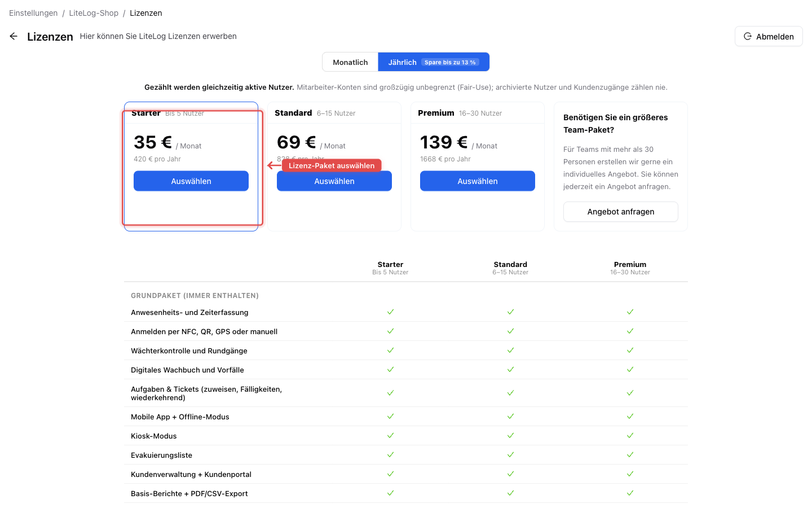The width and height of the screenshot is (812, 508).
Task: Choose the Starter plan with Auswählen
Action: [x=191, y=181]
